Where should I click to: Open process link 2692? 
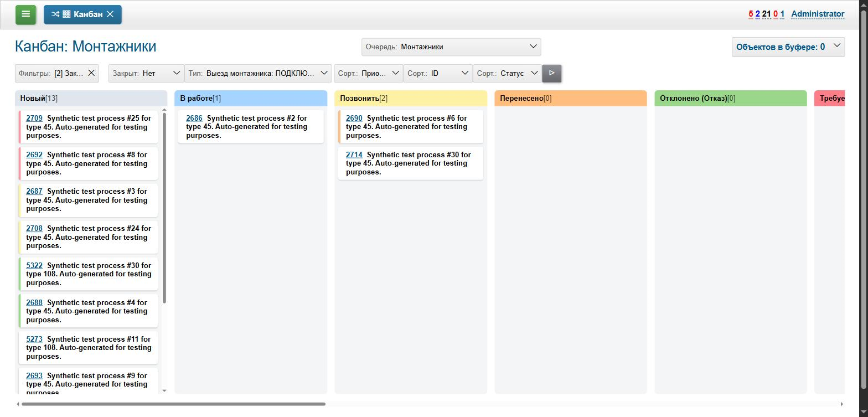pyautogui.click(x=34, y=155)
